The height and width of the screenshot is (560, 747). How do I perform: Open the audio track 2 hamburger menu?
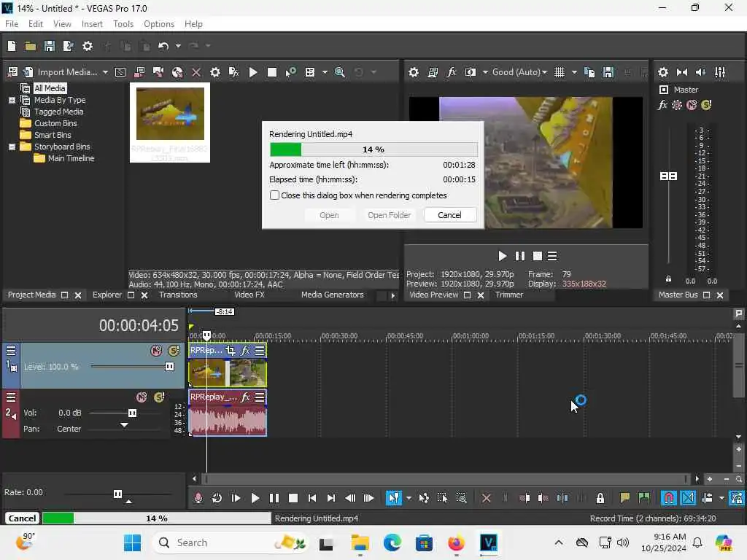10,397
